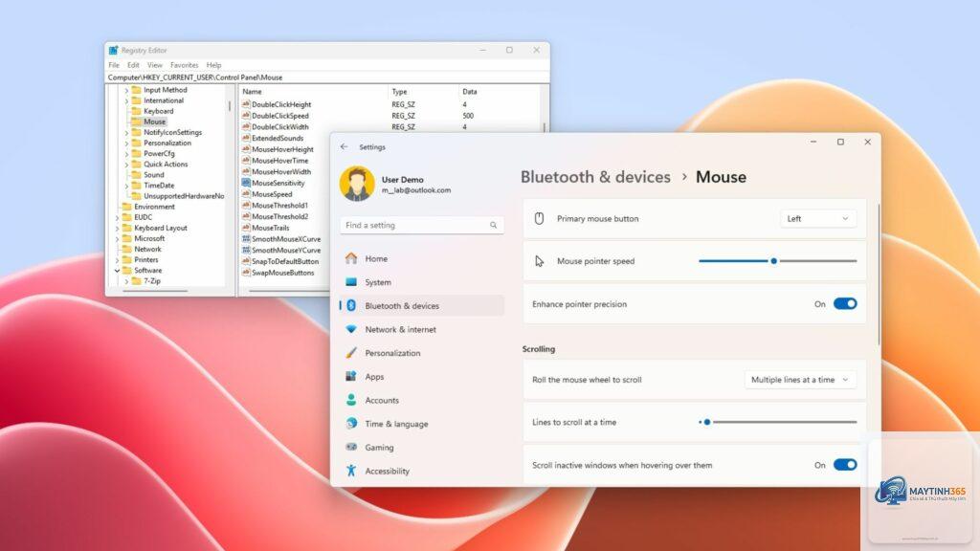The height and width of the screenshot is (551, 980).
Task: Select the MouseSpeed registry value
Action: coord(272,194)
